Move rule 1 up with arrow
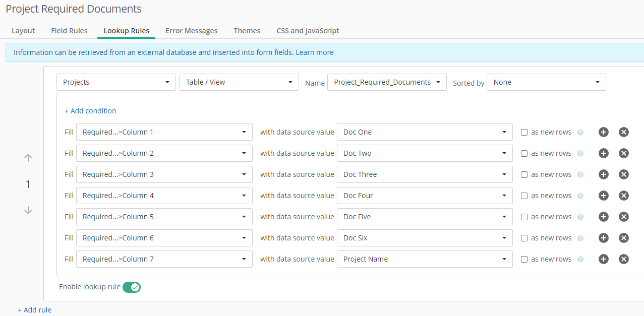 pos(28,158)
